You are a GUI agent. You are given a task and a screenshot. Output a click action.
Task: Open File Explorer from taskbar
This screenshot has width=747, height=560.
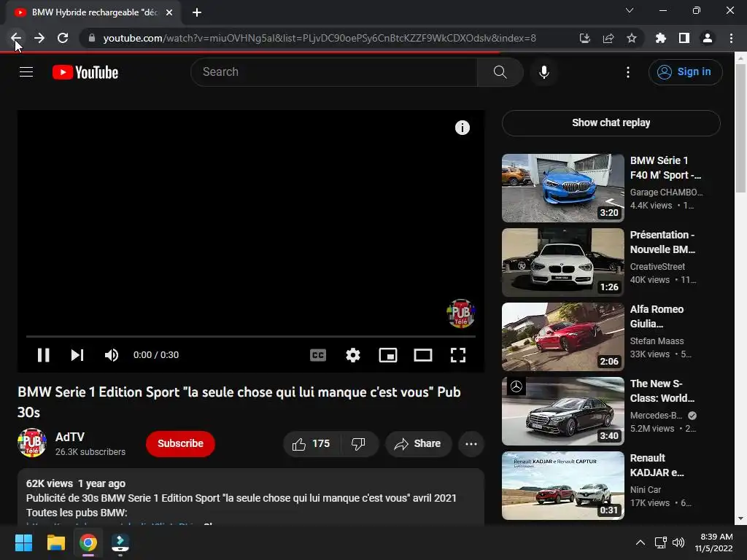55,542
